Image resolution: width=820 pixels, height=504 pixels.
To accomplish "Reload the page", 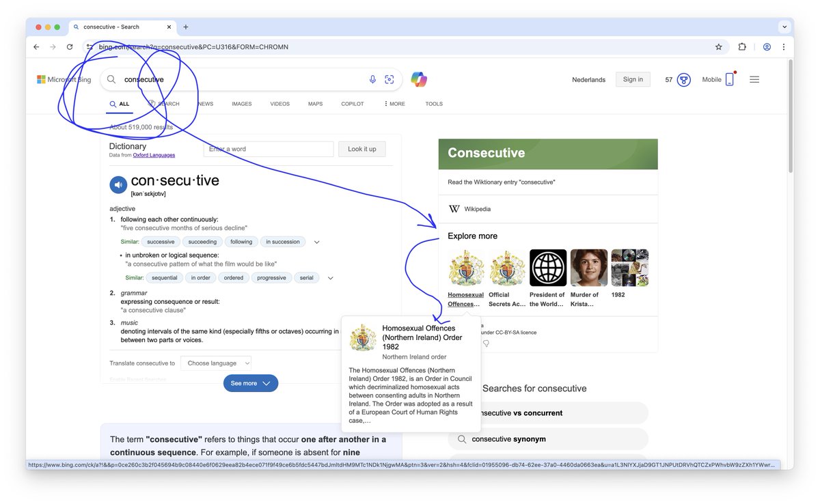I will (70, 46).
